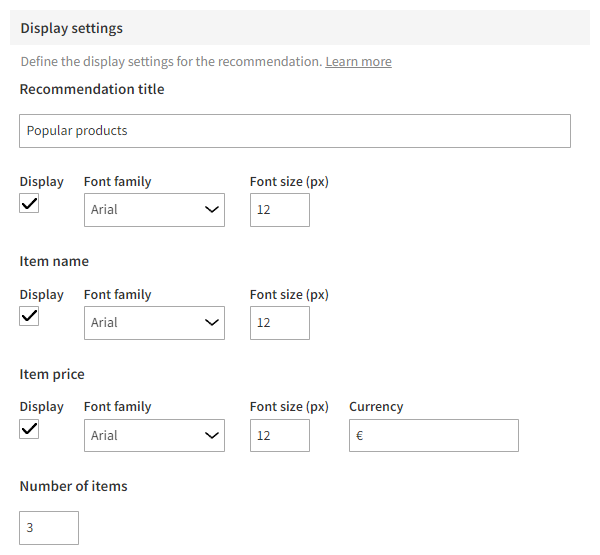Click the Currency label
This screenshot has width=600, height=555.
click(376, 407)
